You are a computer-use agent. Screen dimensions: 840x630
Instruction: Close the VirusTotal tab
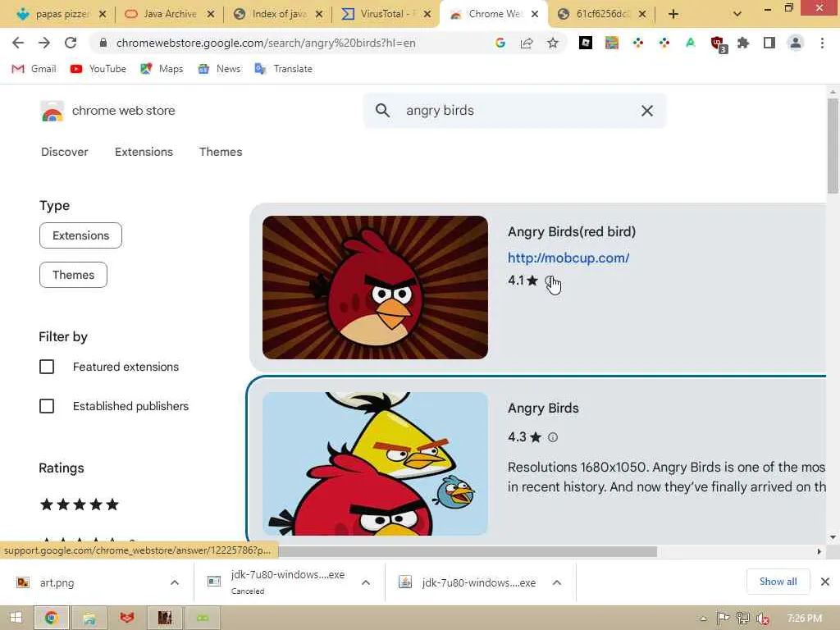click(x=427, y=15)
